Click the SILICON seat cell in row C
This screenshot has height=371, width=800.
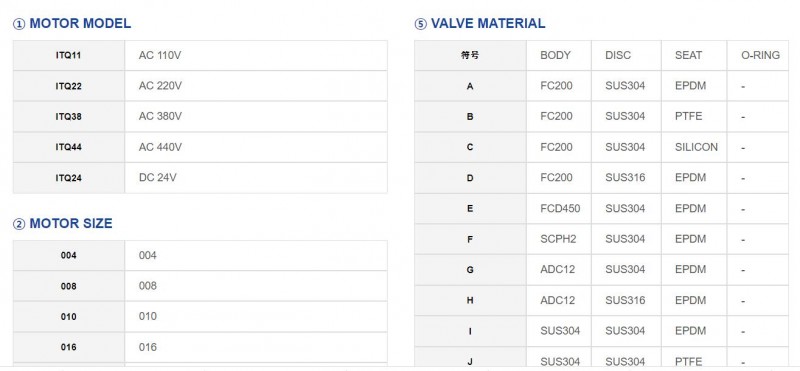[x=694, y=147]
